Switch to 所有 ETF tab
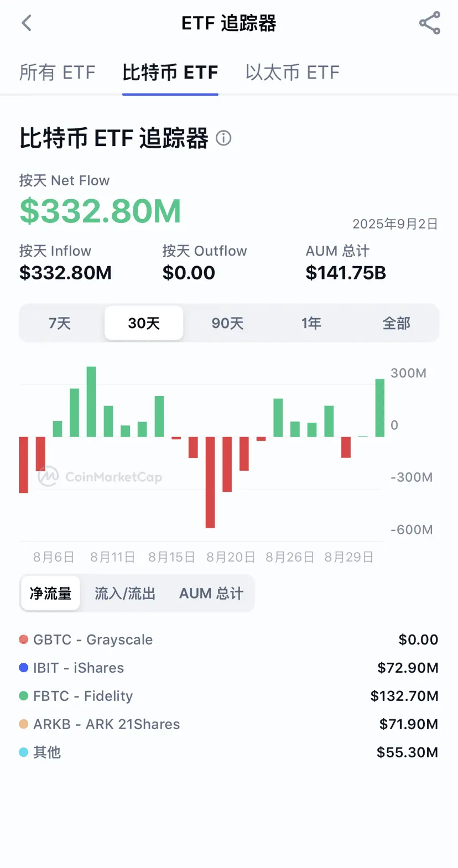458x868 pixels. 58,72
